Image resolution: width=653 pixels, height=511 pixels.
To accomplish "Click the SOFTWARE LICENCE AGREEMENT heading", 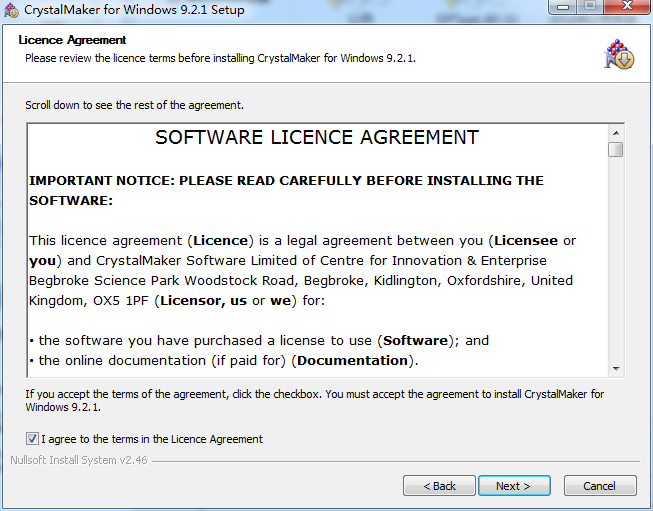I will 317,137.
